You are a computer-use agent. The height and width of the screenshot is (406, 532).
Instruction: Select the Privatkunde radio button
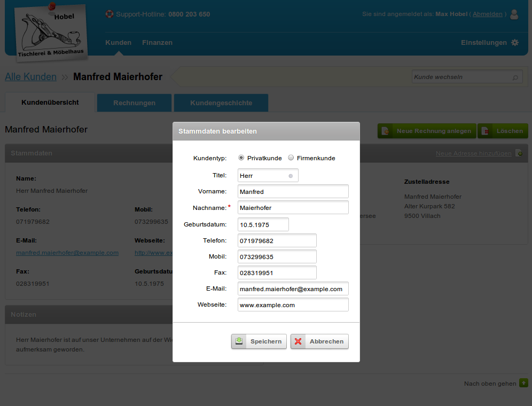point(241,158)
